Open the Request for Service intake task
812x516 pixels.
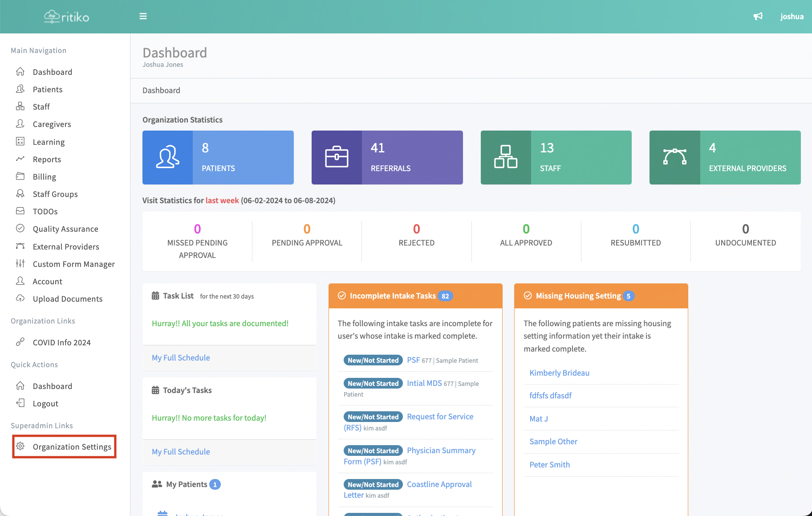click(440, 417)
